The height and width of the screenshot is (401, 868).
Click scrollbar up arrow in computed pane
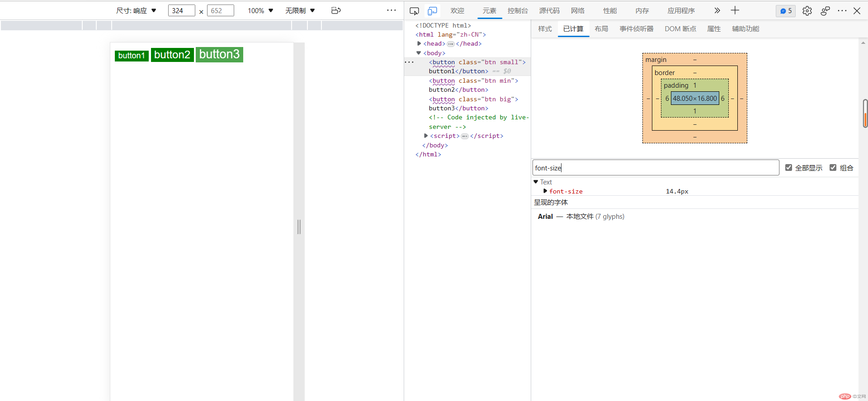pyautogui.click(x=863, y=43)
